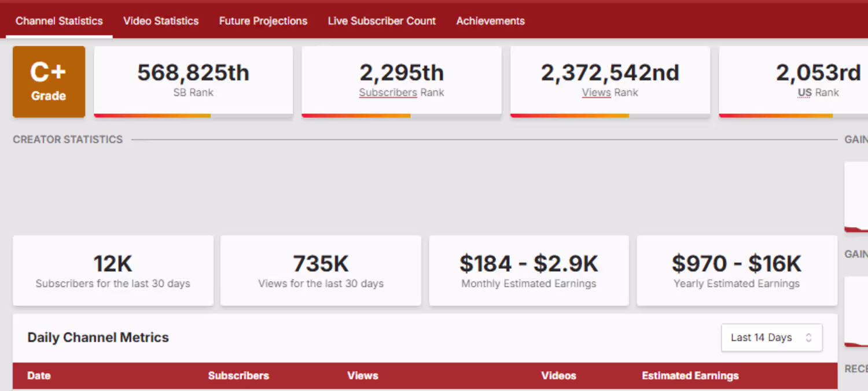Click the underlined Subscribers Rank label
Viewport: 868px width, 391px height.
402,93
